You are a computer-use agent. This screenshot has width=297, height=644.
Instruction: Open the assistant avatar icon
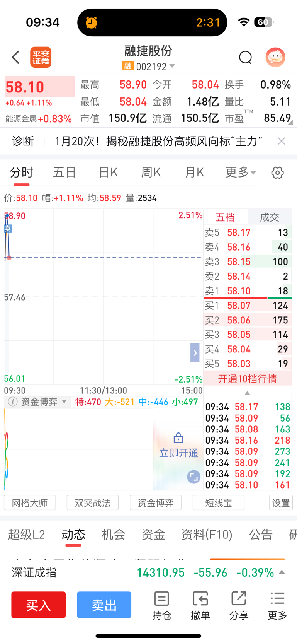point(275,57)
